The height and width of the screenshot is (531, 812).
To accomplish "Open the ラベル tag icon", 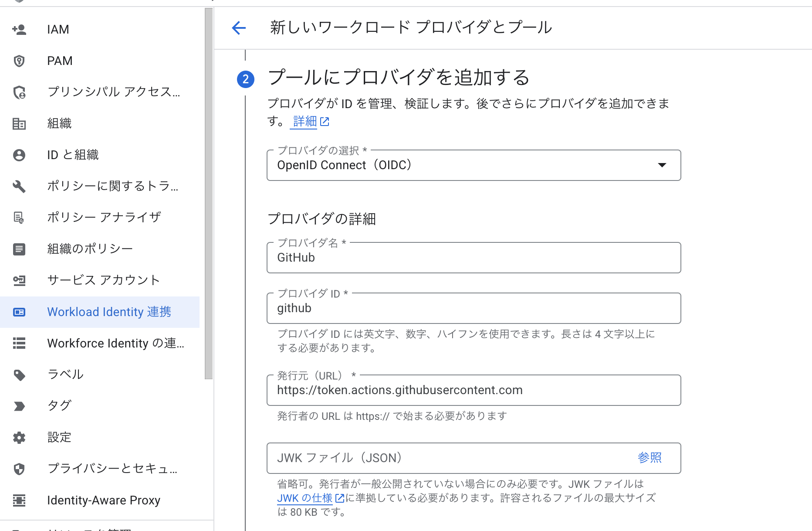I will pos(19,374).
